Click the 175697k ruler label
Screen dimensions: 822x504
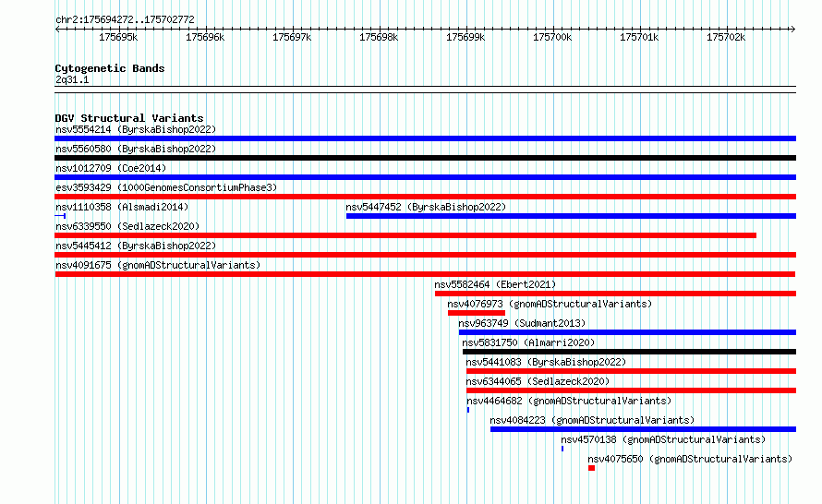click(x=292, y=37)
